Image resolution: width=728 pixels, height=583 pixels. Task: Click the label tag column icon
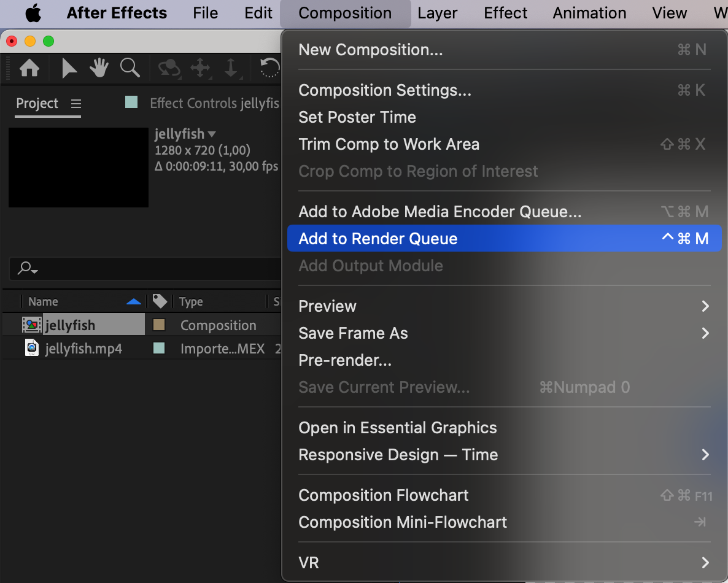click(160, 301)
